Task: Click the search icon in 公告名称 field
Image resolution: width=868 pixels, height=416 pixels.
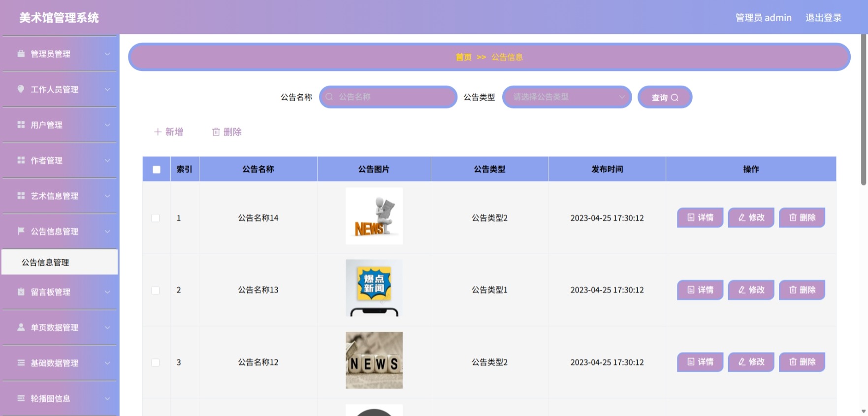Action: [x=329, y=97]
